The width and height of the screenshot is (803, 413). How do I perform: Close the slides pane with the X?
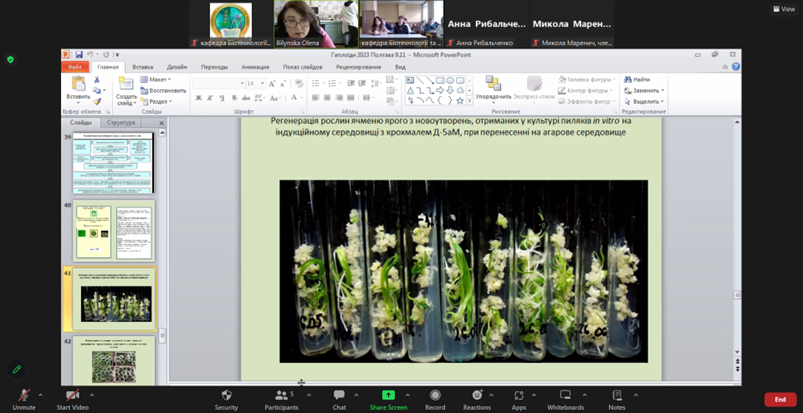pos(161,123)
